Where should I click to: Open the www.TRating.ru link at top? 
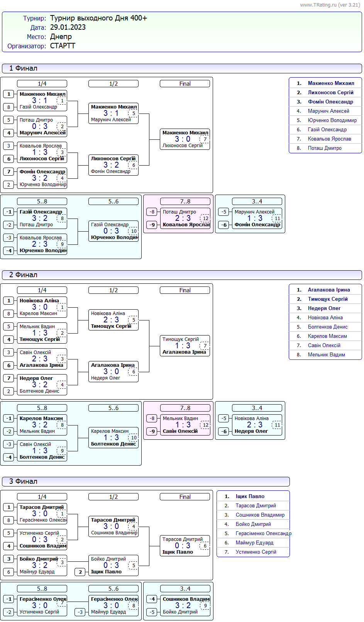point(330,5)
